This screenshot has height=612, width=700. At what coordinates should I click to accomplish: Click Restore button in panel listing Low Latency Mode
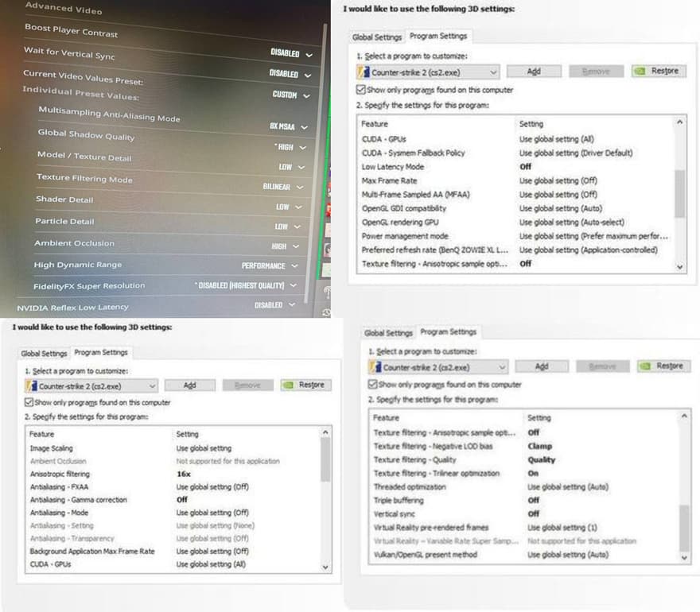tap(659, 71)
